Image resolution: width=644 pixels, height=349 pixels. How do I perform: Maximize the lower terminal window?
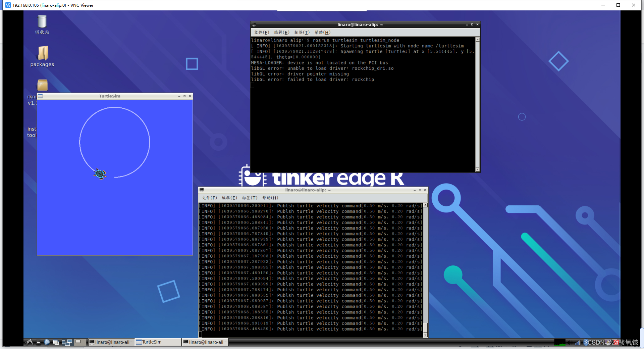point(420,190)
